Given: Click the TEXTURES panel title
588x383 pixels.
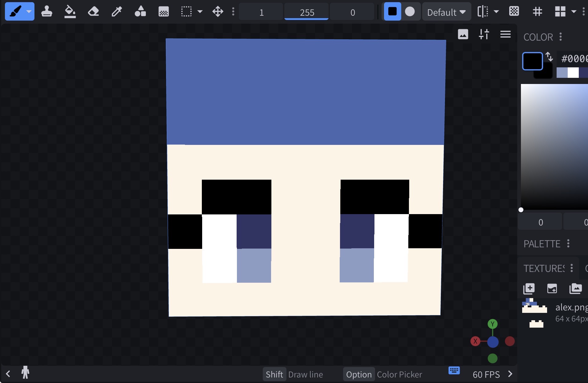Looking at the screenshot, I should 544,269.
